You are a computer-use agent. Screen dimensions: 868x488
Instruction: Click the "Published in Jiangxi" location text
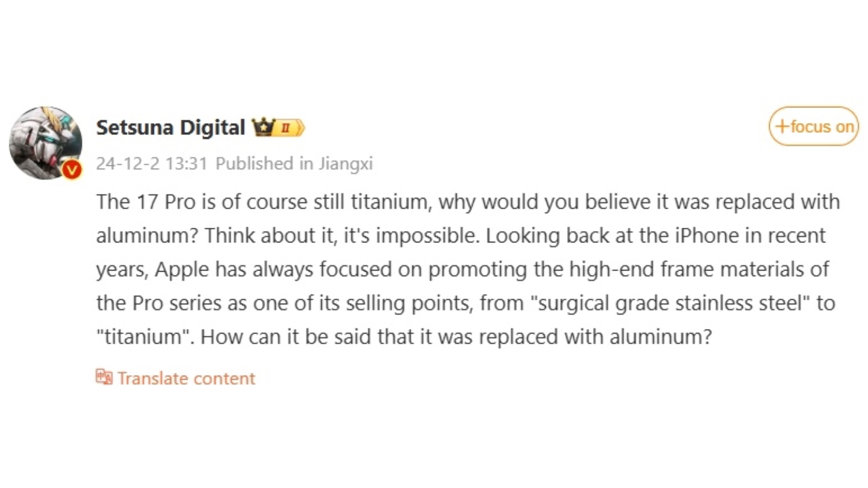[294, 163]
